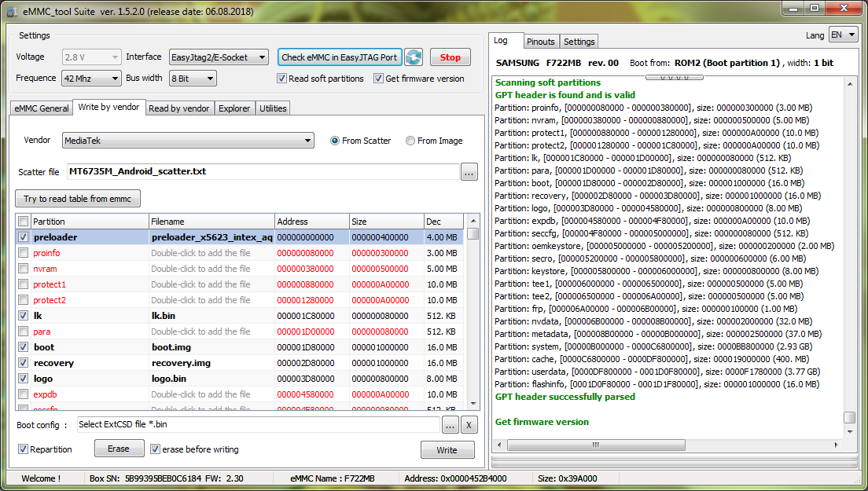Select the logo.bin filename cell
This screenshot has width=868, height=491.
tap(211, 379)
